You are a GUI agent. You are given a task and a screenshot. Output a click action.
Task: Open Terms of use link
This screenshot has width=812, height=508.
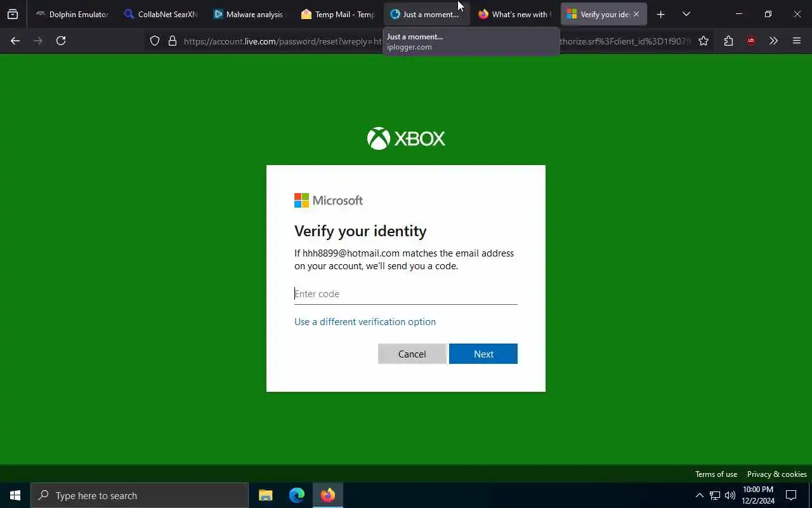(x=716, y=474)
